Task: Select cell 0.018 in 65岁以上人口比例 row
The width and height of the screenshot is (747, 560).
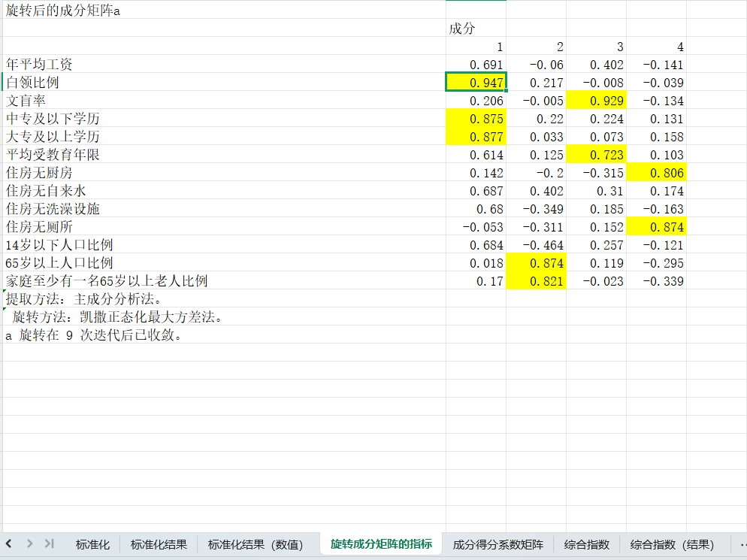Action: pyautogui.click(x=476, y=263)
